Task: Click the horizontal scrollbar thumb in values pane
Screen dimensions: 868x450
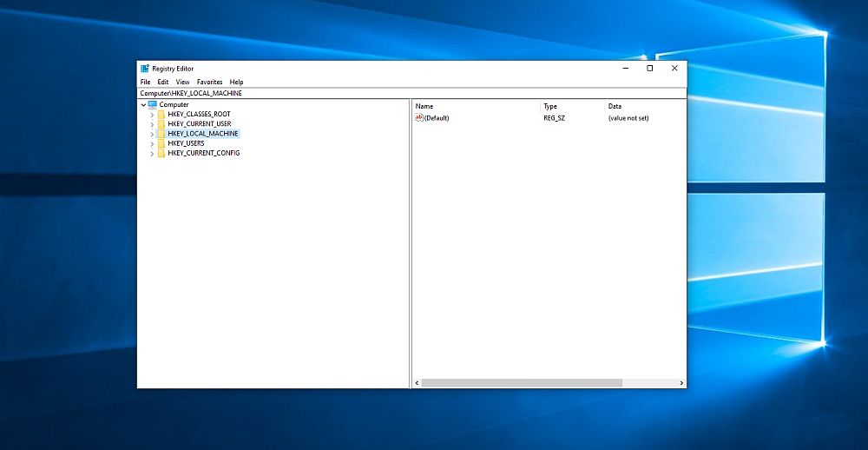Action: pos(522,383)
